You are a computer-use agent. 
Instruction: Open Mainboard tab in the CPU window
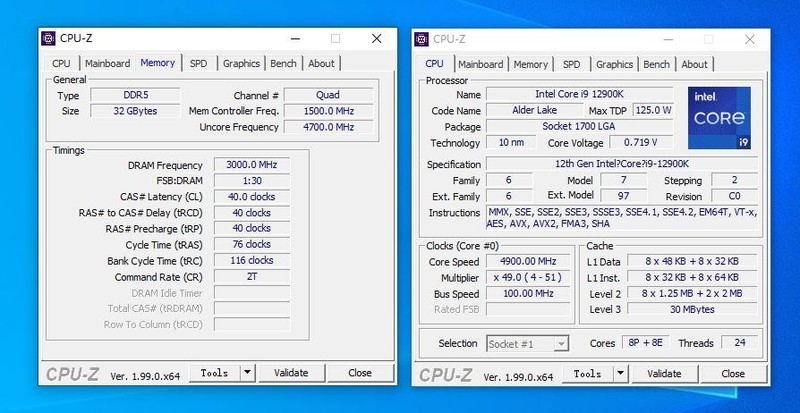point(480,64)
